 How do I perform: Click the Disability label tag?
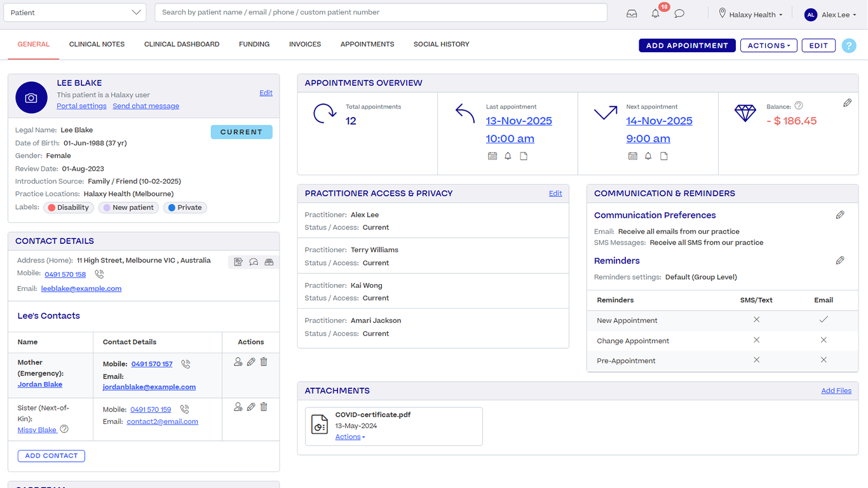[69, 208]
